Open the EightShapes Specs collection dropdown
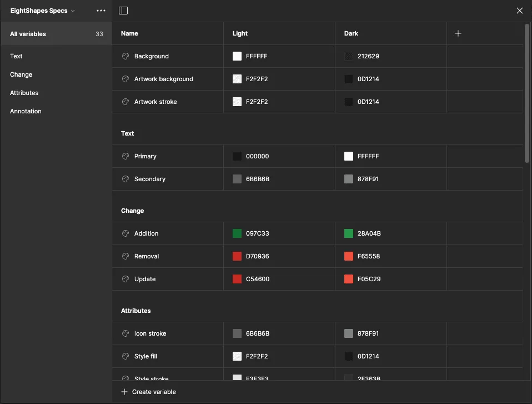 tap(42, 11)
